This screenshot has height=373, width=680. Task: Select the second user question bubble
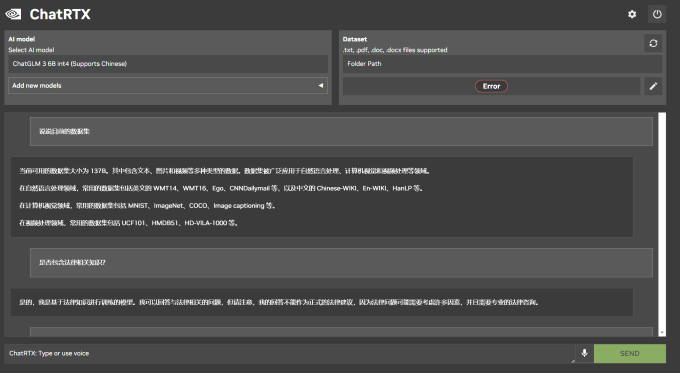click(x=341, y=262)
